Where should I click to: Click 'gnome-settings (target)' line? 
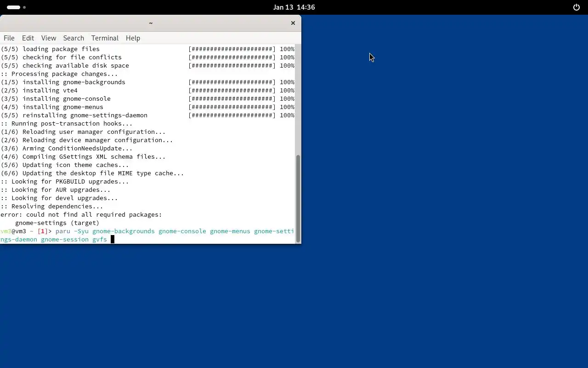pyautogui.click(x=57, y=223)
